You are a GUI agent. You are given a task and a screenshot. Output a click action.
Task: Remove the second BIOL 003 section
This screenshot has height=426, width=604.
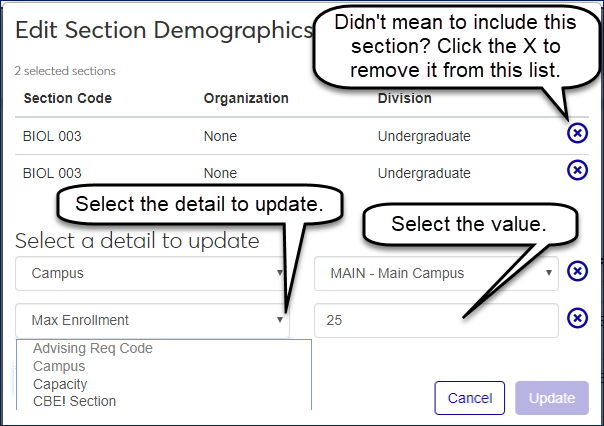(577, 171)
